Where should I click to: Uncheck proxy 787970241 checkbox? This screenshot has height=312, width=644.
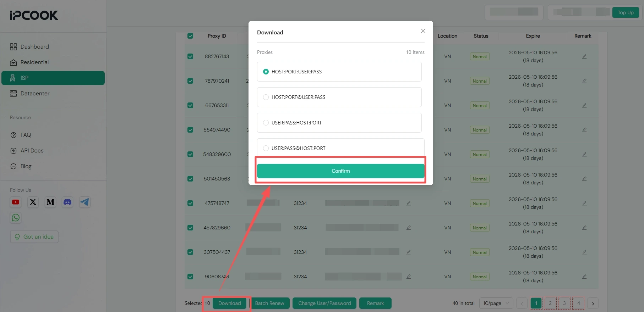[x=190, y=81]
